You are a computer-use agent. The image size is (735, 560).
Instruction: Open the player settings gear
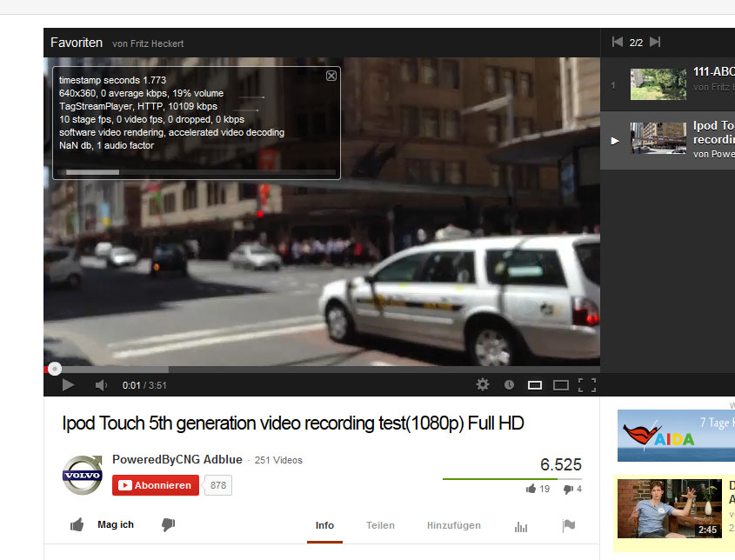pos(483,384)
